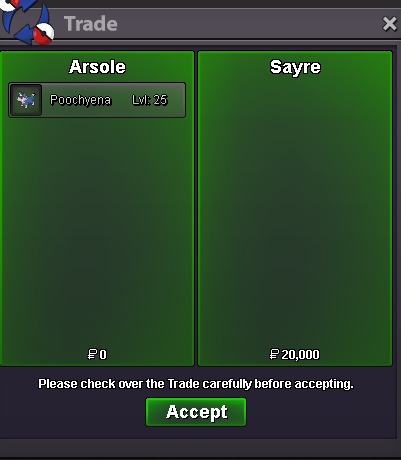Image resolution: width=401 pixels, height=460 pixels.
Task: Click Sayre's 20,000 money offer
Action: (x=295, y=354)
